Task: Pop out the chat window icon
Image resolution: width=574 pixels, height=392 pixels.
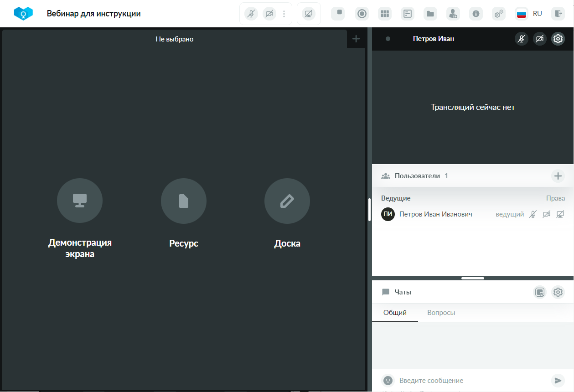Action: pyautogui.click(x=540, y=292)
